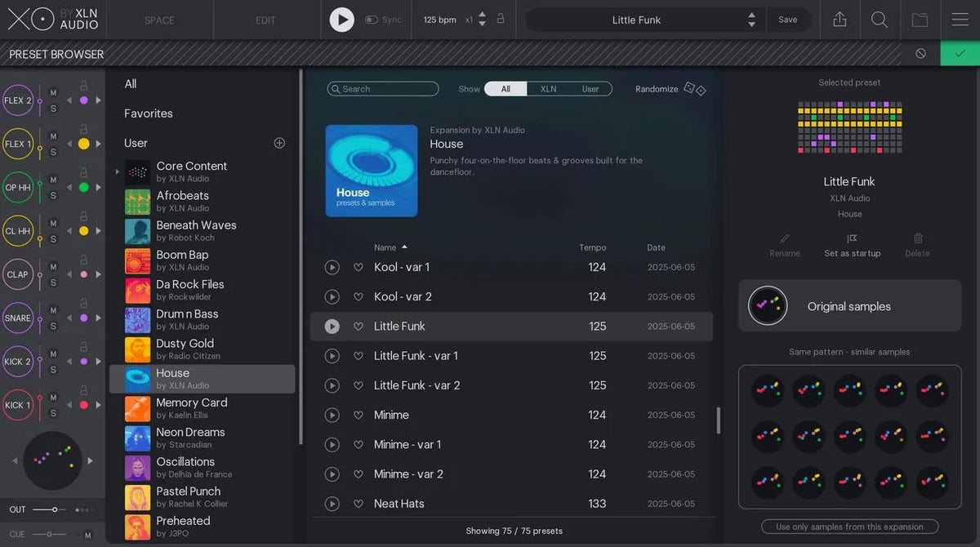
Task: Open the export/share icon in the top bar
Action: pyautogui.click(x=840, y=19)
